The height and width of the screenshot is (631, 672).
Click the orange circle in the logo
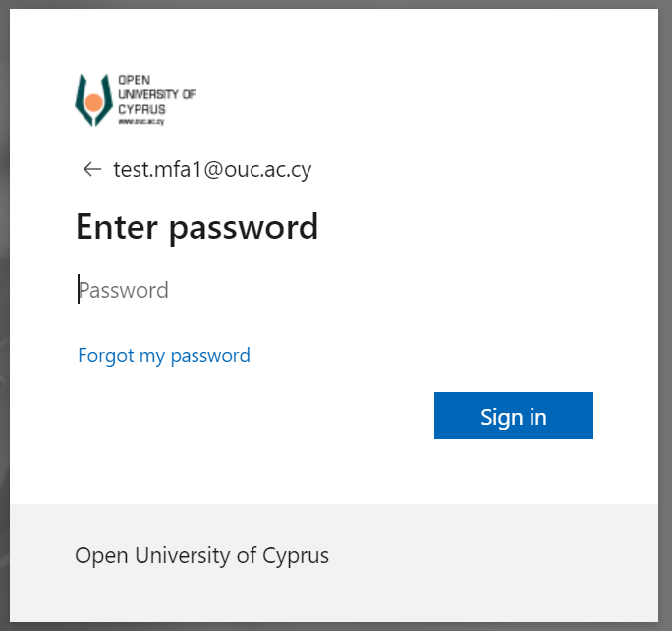(93, 103)
